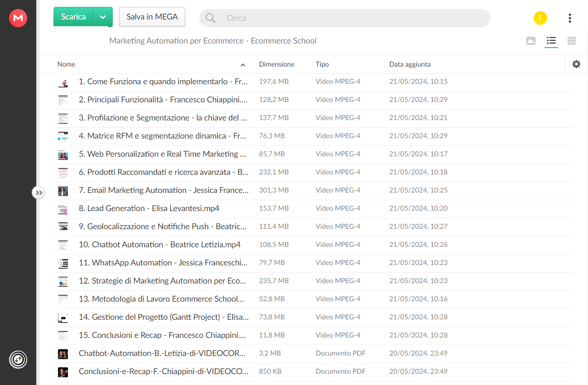Expand the sidebar with double-arrow button

tap(39, 193)
